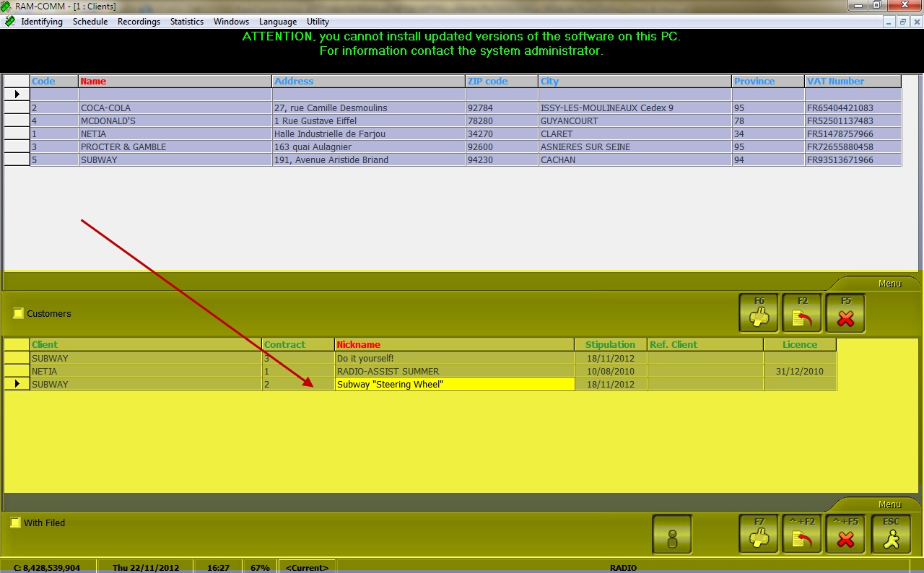Open the Language menu
The image size is (924, 573).
(278, 22)
